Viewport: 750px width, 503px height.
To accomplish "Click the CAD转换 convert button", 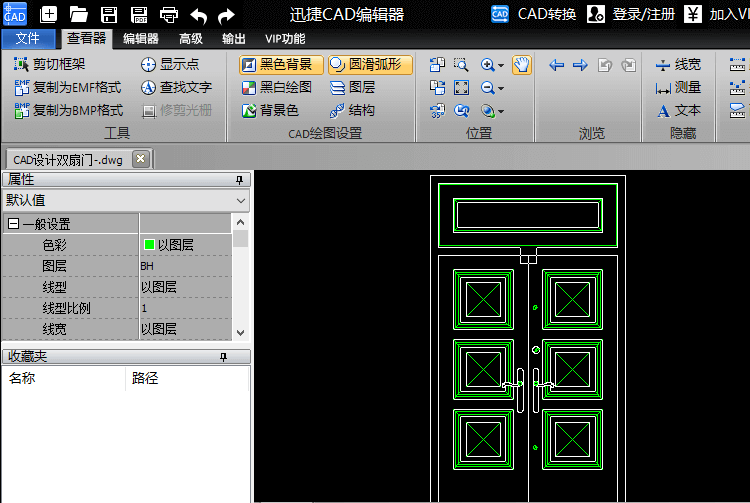I will [533, 14].
